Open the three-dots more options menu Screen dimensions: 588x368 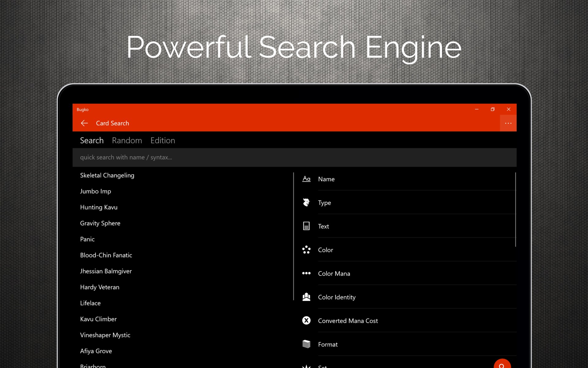click(x=508, y=123)
